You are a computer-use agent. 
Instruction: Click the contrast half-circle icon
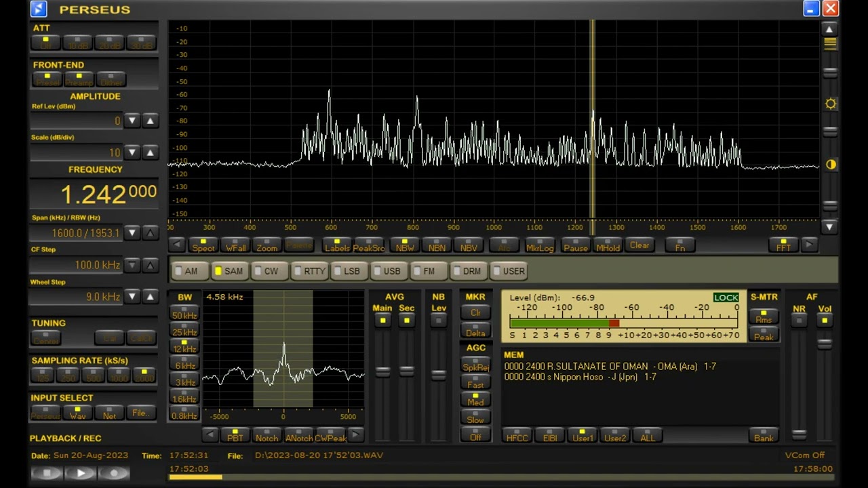[830, 165]
